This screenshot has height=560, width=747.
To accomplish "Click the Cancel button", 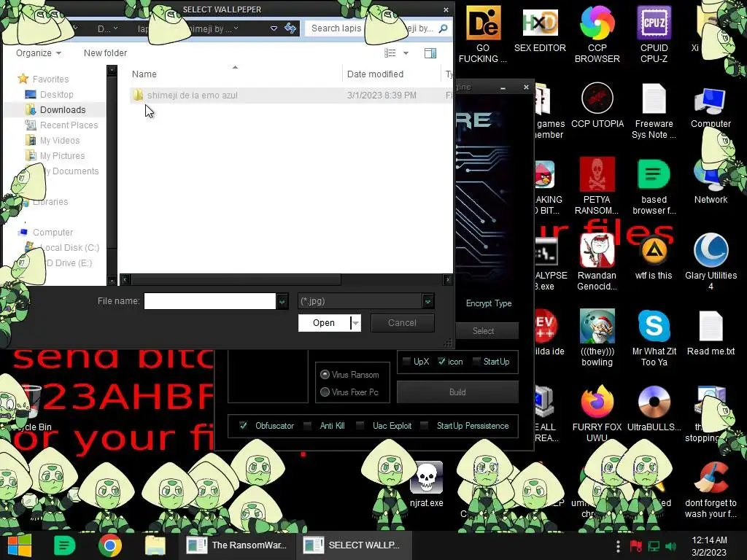I will pos(402,323).
